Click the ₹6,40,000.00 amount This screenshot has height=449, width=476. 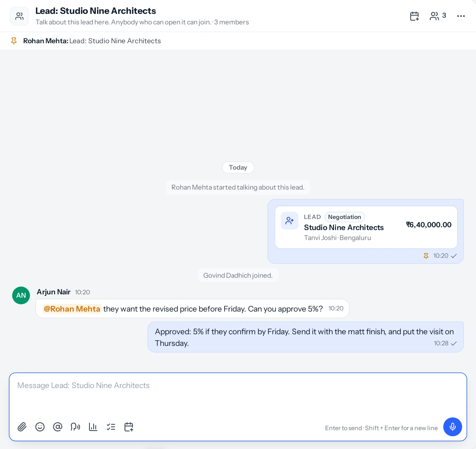pyautogui.click(x=429, y=225)
